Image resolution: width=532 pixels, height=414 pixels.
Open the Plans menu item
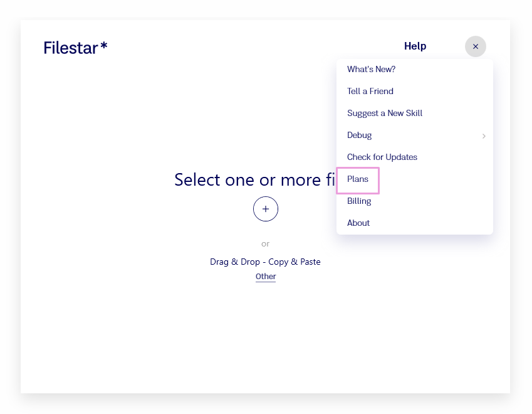pos(358,179)
